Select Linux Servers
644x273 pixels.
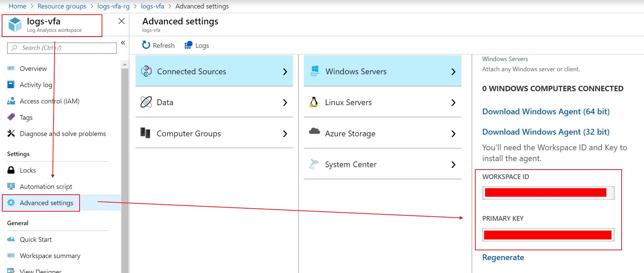pos(382,102)
